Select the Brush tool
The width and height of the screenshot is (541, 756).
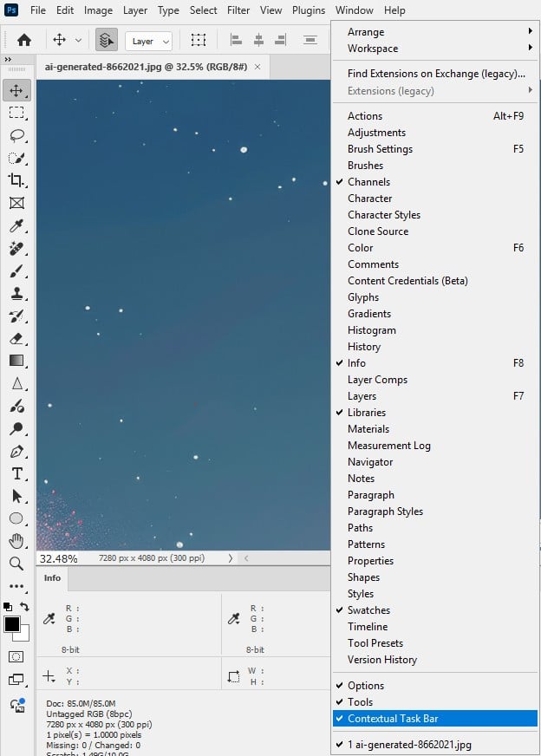tap(16, 271)
